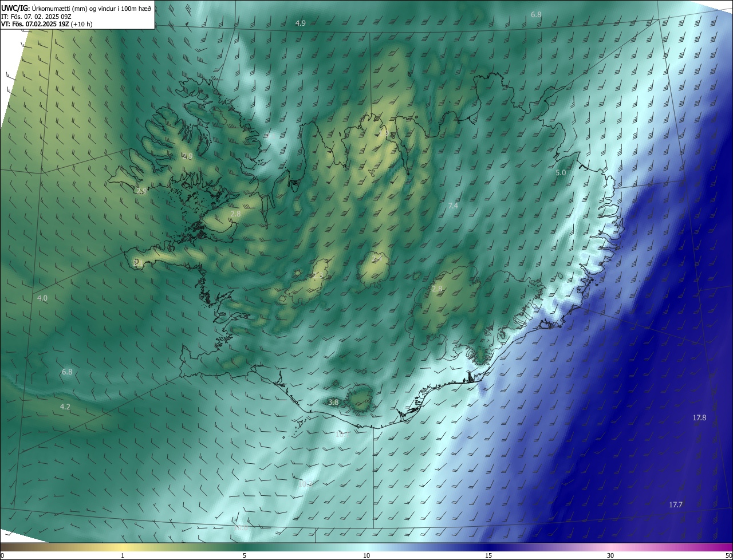Image resolution: width=733 pixels, height=560 pixels.
Task: Click the 10.1 value label
Action: pos(342,435)
